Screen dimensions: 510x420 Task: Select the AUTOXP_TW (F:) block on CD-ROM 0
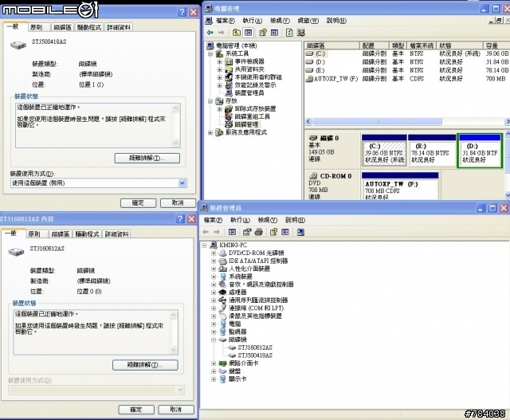coord(400,186)
